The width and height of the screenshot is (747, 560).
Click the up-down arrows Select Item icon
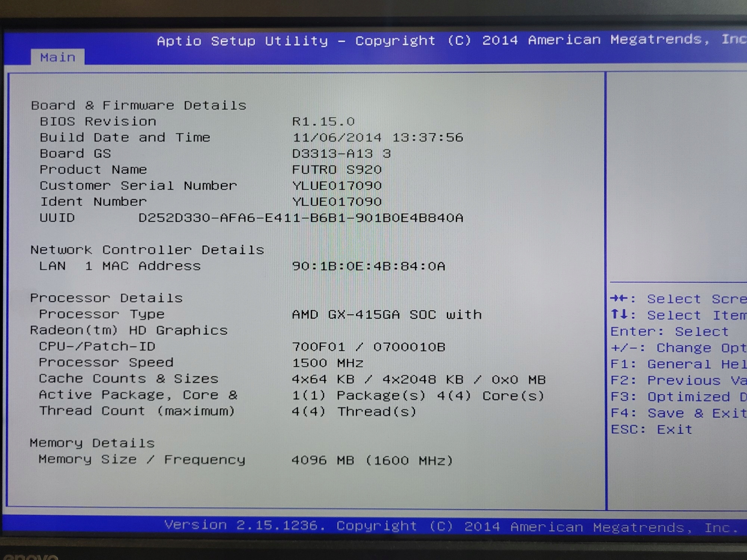619,315
